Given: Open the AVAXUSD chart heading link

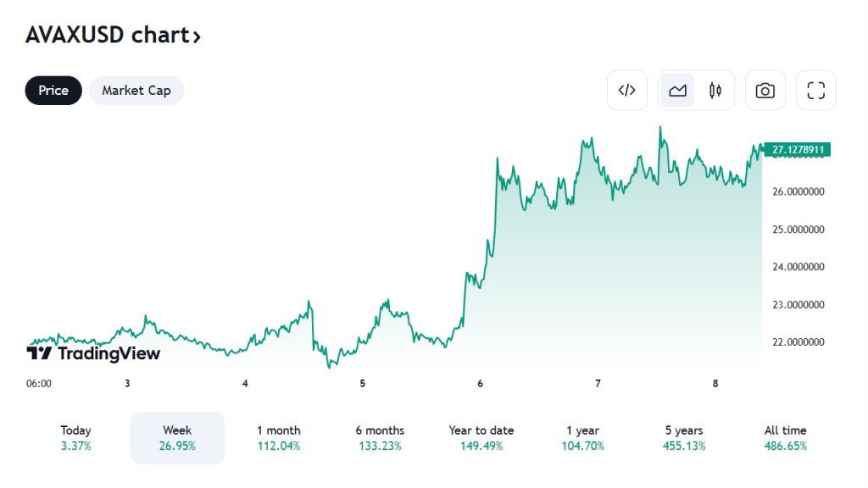Looking at the screenshot, I should tap(114, 36).
